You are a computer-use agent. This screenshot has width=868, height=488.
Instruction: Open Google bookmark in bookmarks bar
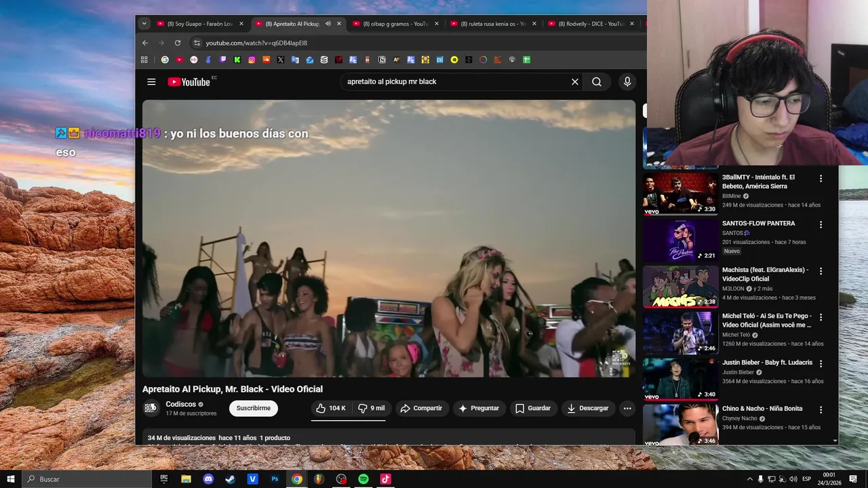(x=165, y=60)
